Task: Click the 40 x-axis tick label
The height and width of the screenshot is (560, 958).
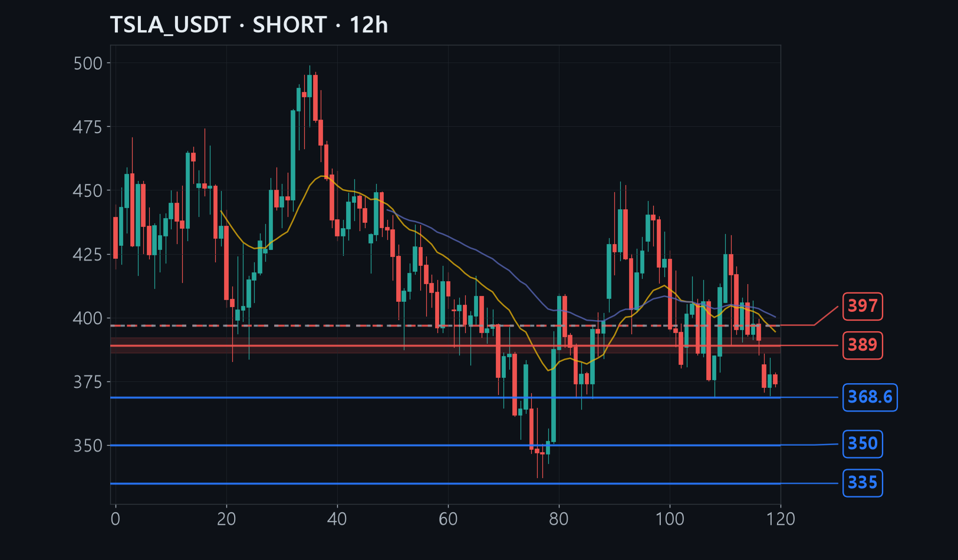Action: (x=337, y=519)
